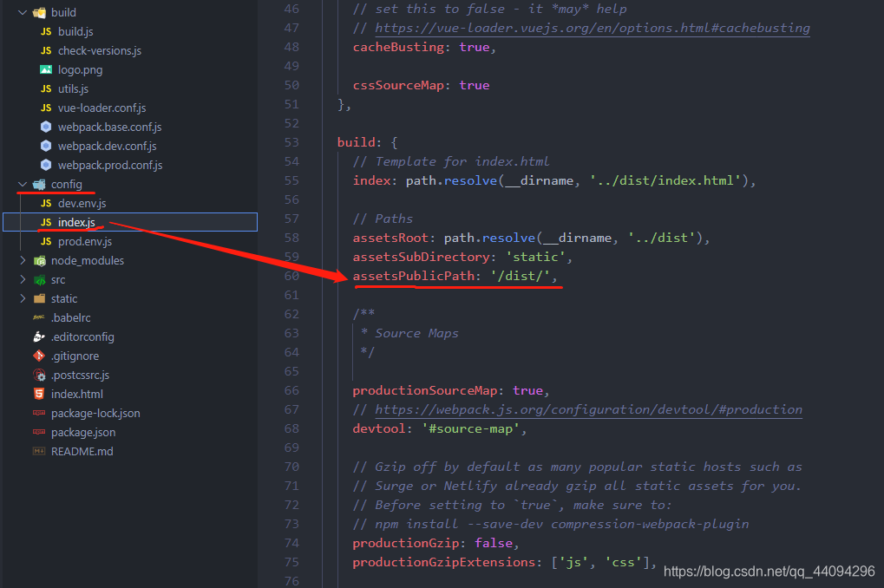Click the HTML5 icon of index.html
Image resolution: width=884 pixels, height=588 pixels.
(x=39, y=394)
